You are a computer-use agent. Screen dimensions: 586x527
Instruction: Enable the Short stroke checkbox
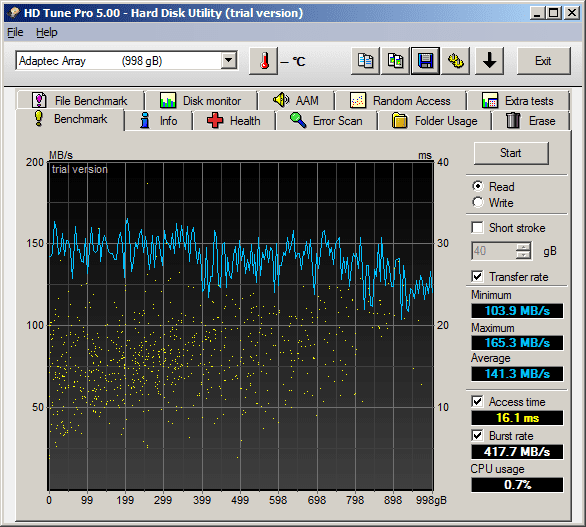pyautogui.click(x=477, y=227)
